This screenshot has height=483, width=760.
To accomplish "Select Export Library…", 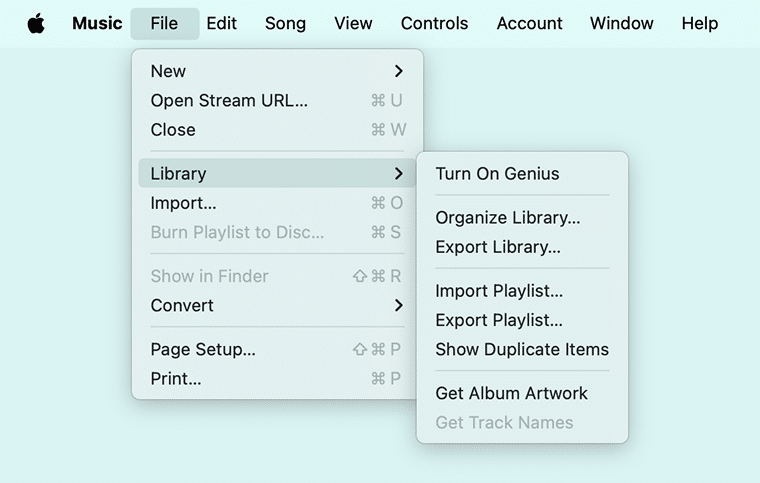I will (x=522, y=247).
